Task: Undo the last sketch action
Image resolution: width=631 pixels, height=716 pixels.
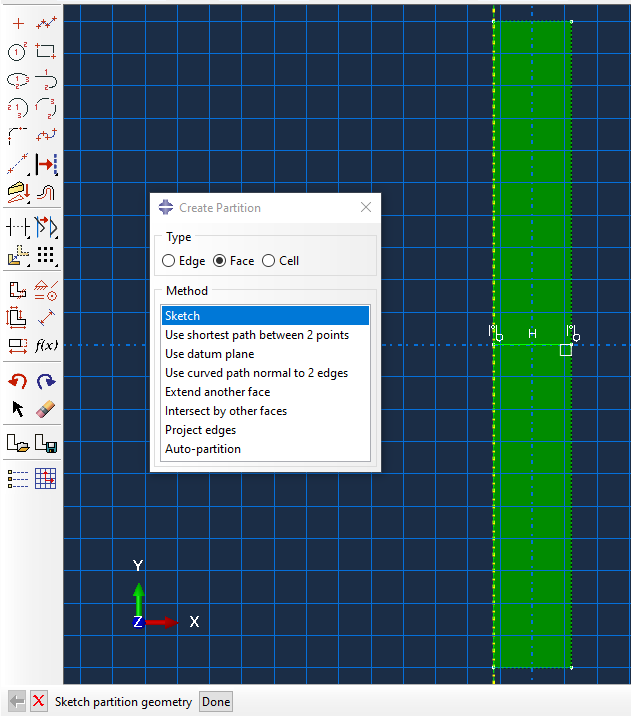Action: [17, 381]
